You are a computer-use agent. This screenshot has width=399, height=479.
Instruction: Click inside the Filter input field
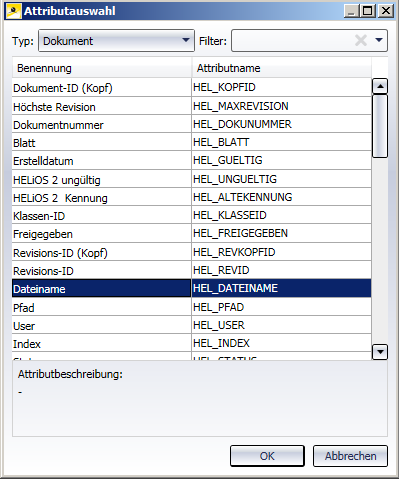[x=293, y=40]
